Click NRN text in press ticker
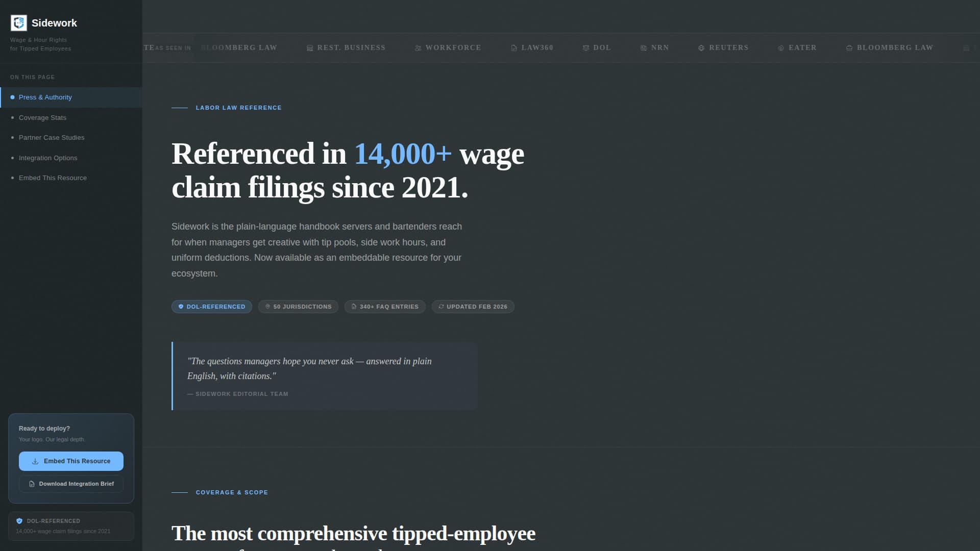The height and width of the screenshot is (551, 980). [x=659, y=47]
